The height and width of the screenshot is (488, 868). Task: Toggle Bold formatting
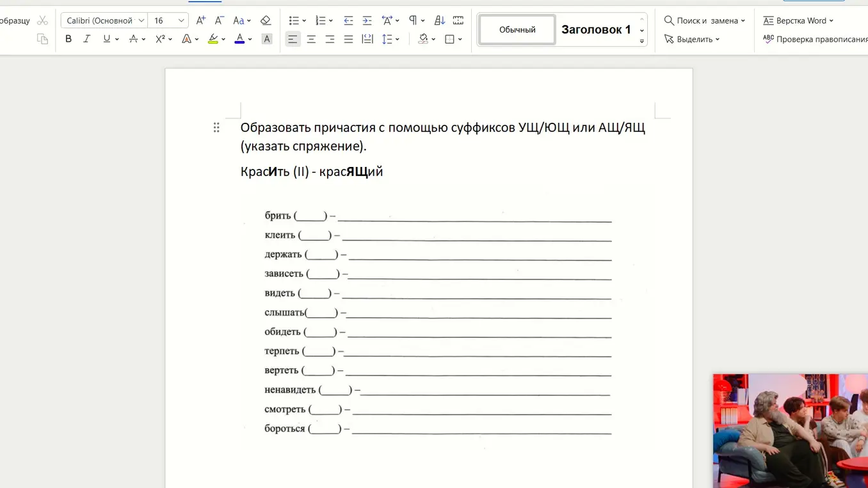68,39
